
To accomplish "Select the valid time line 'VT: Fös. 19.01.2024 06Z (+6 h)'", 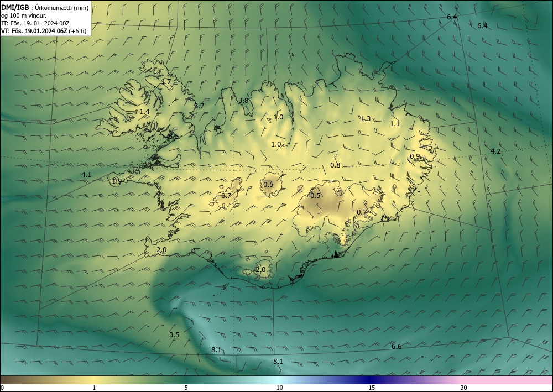I will coord(44,31).
